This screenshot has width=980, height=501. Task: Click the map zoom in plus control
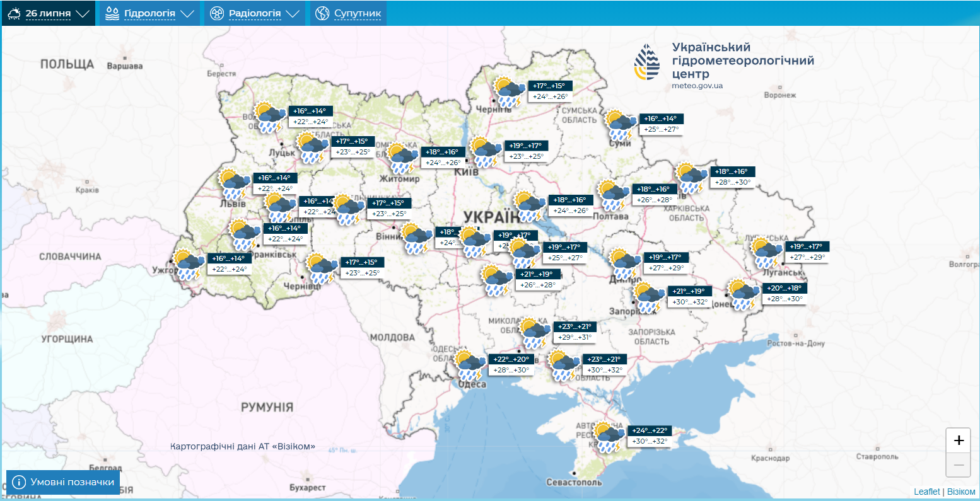(x=958, y=441)
